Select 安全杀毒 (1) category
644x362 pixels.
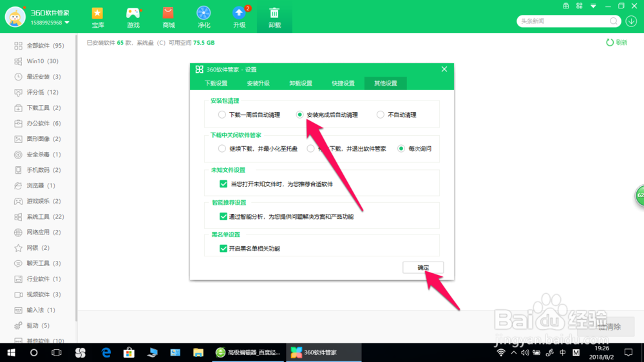[37, 155]
